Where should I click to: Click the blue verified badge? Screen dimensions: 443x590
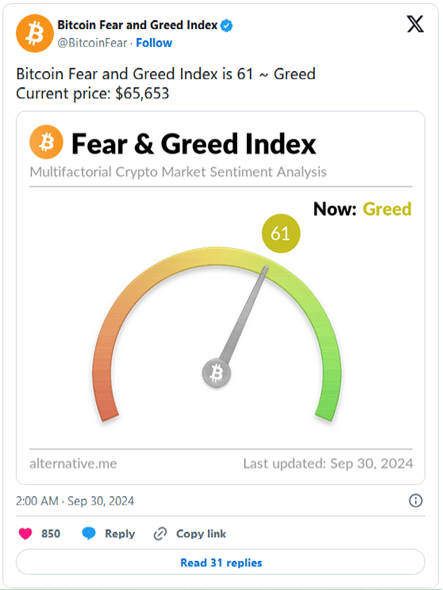(227, 26)
